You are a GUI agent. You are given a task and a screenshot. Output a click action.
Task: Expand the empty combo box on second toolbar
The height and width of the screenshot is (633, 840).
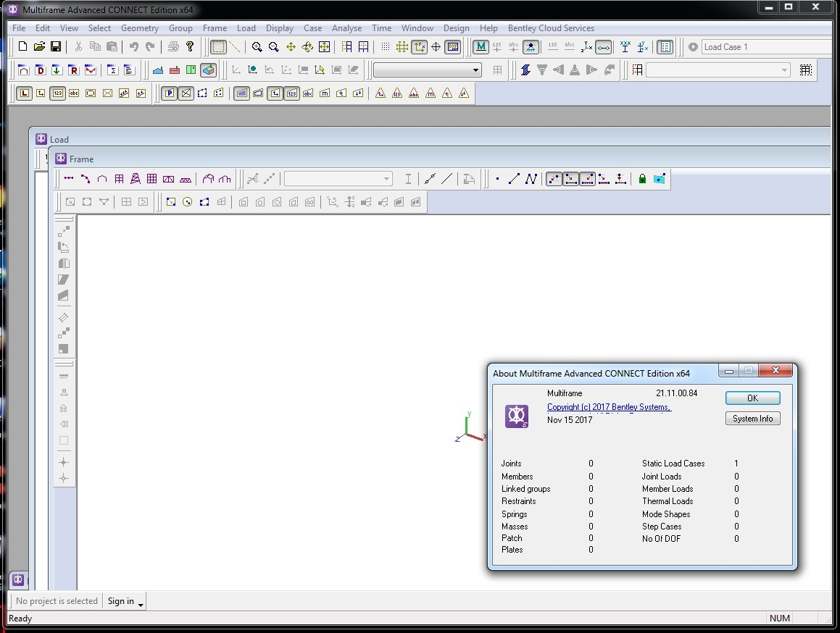(x=475, y=70)
